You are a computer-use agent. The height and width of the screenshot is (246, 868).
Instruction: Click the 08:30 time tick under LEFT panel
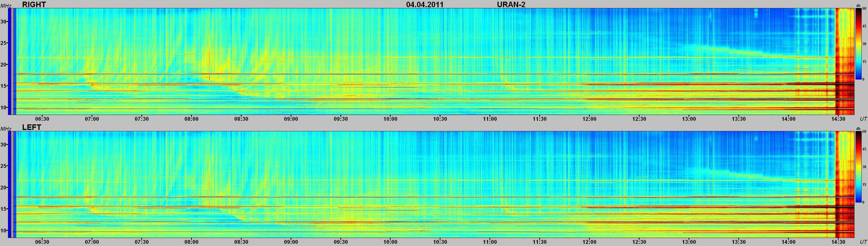tap(241, 242)
